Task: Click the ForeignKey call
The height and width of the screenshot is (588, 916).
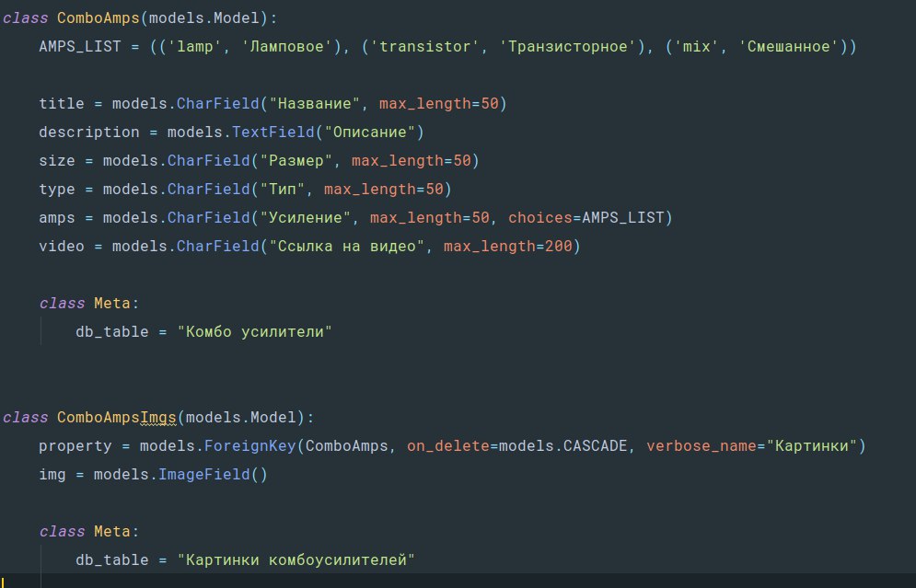Action: click(x=250, y=446)
